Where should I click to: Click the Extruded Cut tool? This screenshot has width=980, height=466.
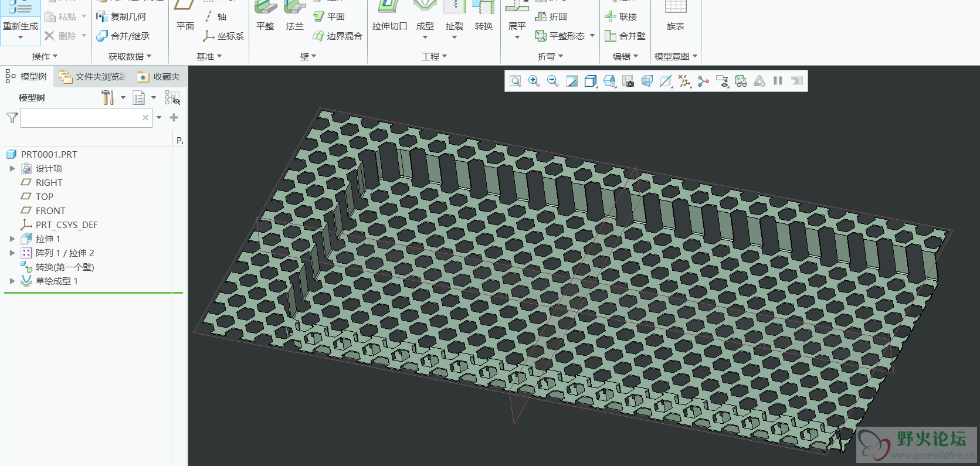389,16
